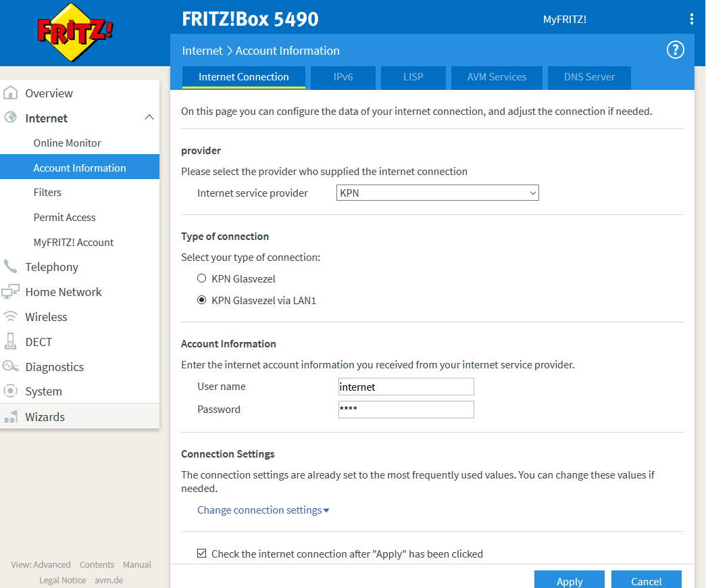Switch to the IPv6 tab

pyautogui.click(x=343, y=77)
